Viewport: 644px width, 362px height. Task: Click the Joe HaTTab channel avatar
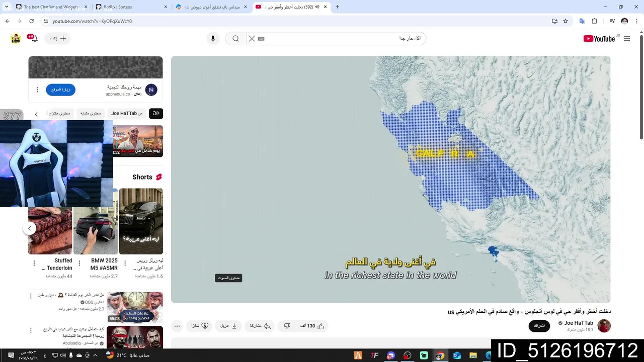pos(604,326)
